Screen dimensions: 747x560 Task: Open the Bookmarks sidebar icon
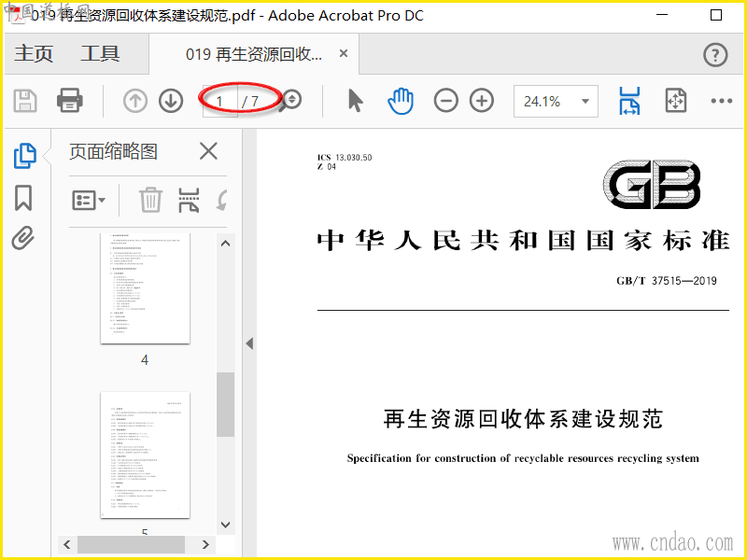coord(23,198)
